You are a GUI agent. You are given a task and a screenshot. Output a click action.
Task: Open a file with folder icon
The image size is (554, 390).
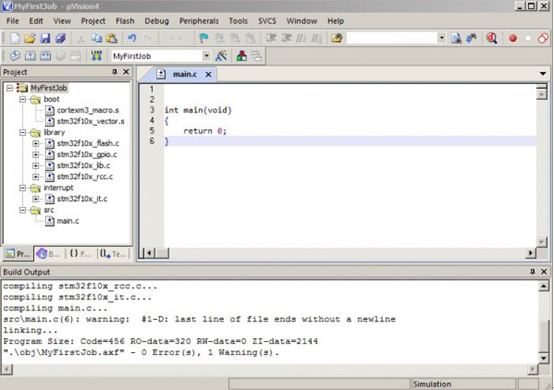tap(30, 38)
